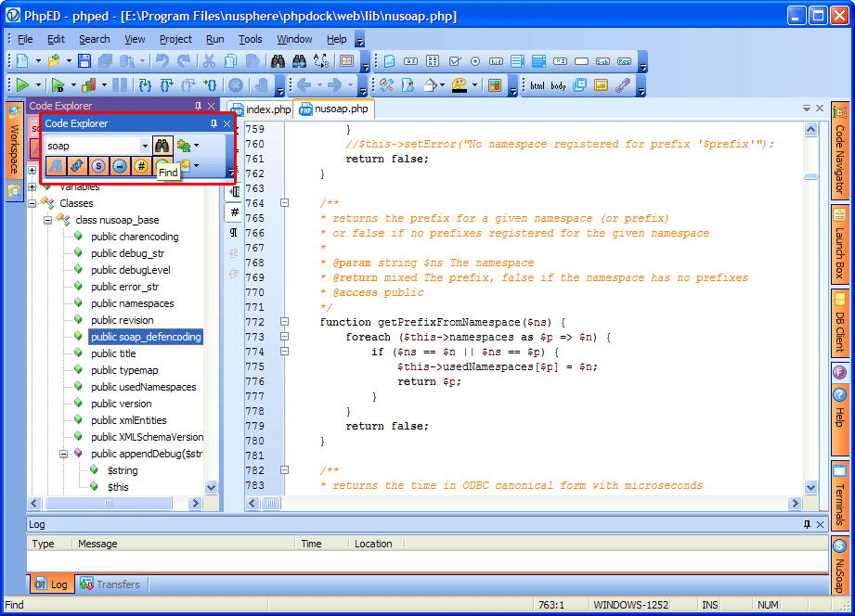Open the Launch Box side panel

840,244
